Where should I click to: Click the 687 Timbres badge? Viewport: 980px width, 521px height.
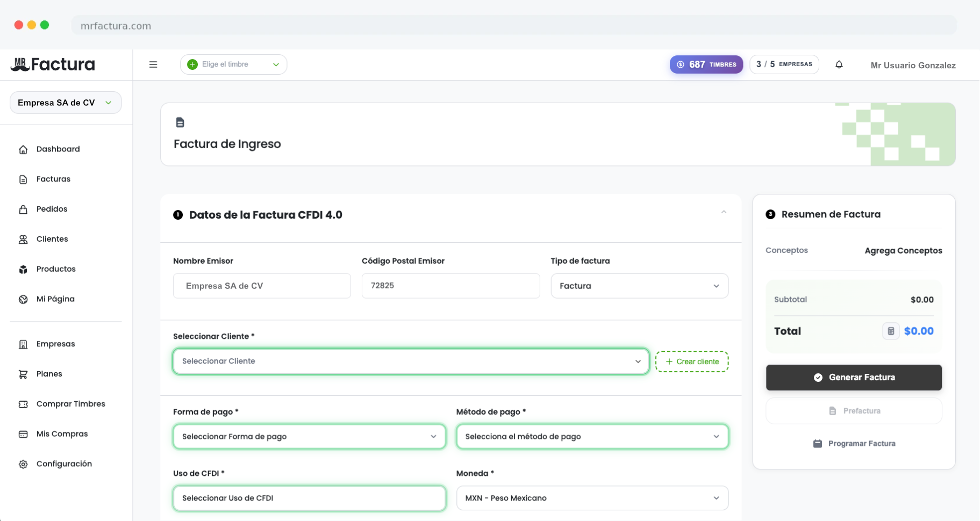[x=706, y=64]
